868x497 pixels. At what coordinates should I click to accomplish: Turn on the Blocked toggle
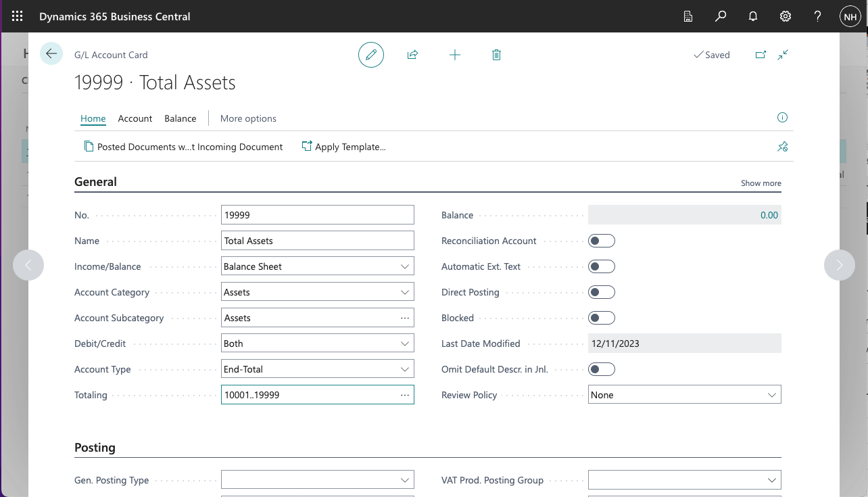602,318
